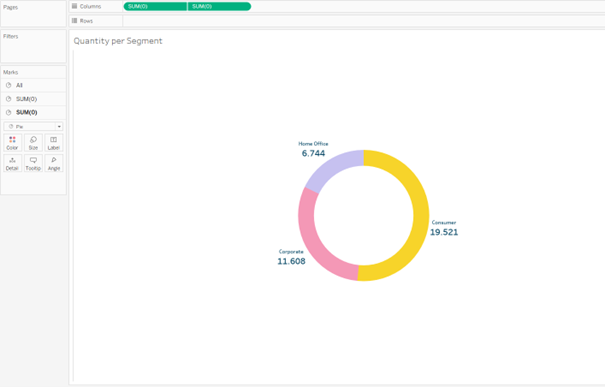605x387 pixels.
Task: Click the second SUM(0) pill in Columns
Action: point(219,6)
